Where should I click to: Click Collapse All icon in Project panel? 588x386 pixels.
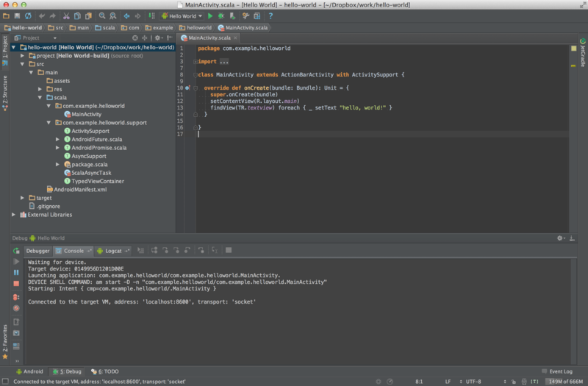[144, 38]
